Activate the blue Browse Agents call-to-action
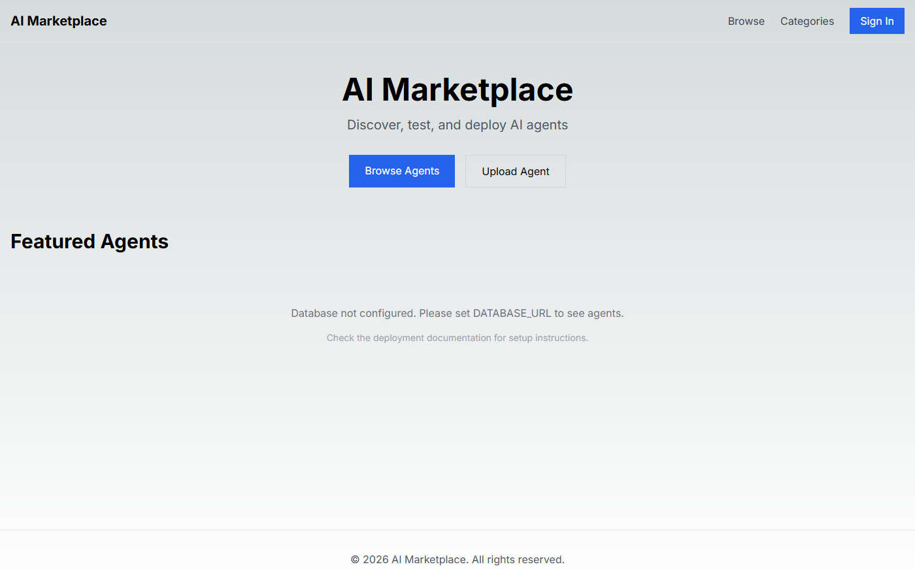 [x=401, y=171]
